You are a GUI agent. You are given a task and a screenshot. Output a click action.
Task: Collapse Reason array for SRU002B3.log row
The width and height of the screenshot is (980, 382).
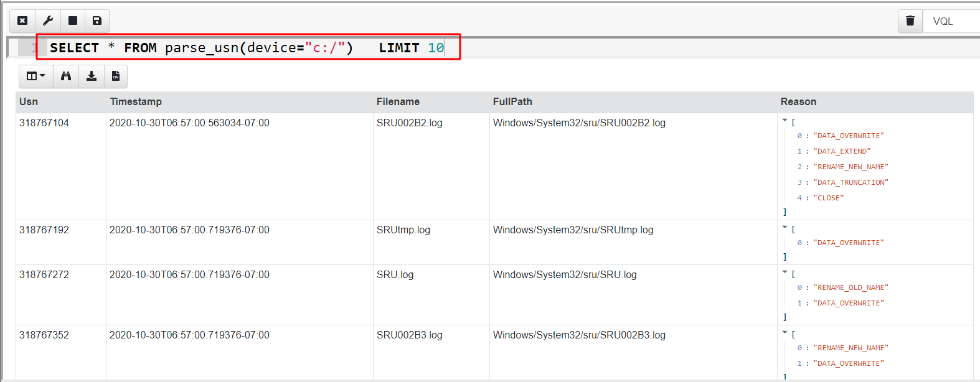[x=784, y=332]
